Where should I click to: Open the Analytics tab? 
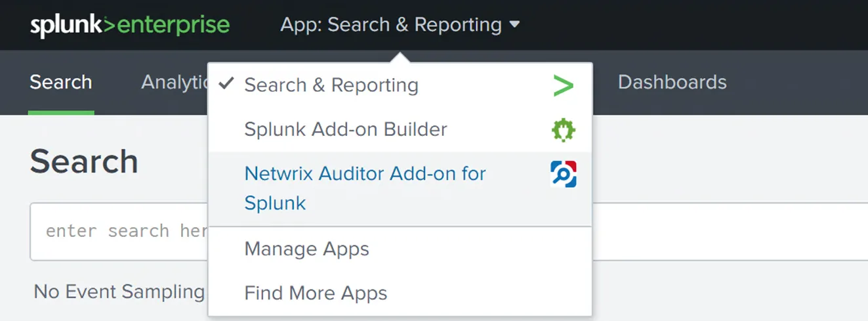(x=175, y=83)
